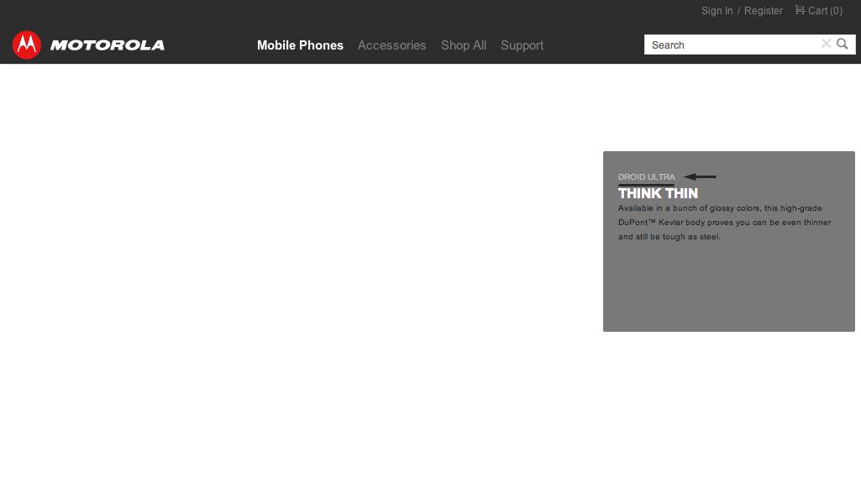This screenshot has height=504, width=861.
Task: Click the shopping cart icon in the header
Action: click(800, 10)
